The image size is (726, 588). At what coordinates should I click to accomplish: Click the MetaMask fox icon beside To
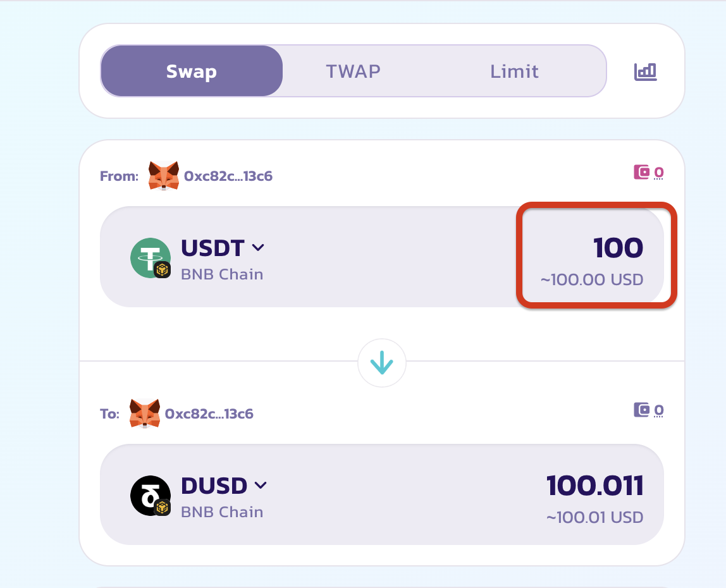[x=145, y=413]
